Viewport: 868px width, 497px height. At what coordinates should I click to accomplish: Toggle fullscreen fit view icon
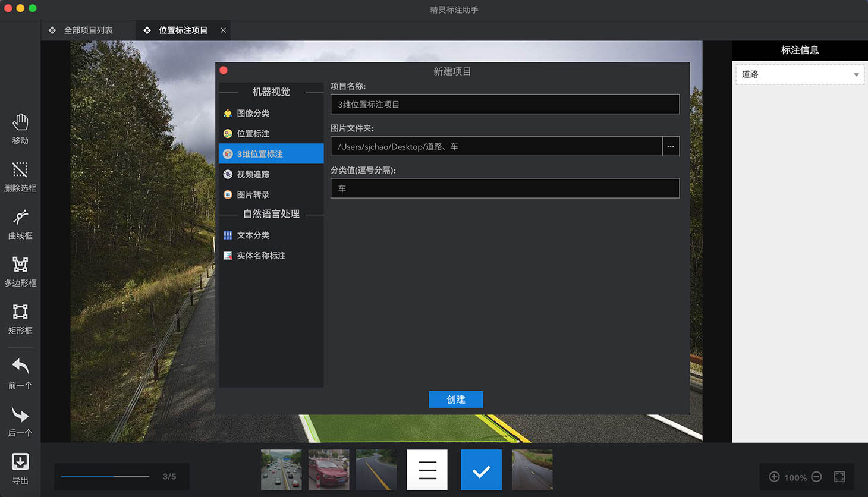pyautogui.click(x=839, y=477)
